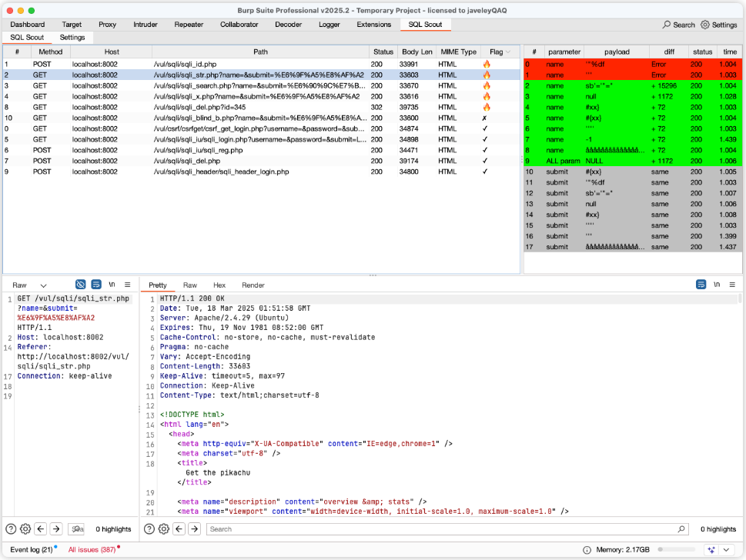Sort payload table by time column

(x=730, y=52)
